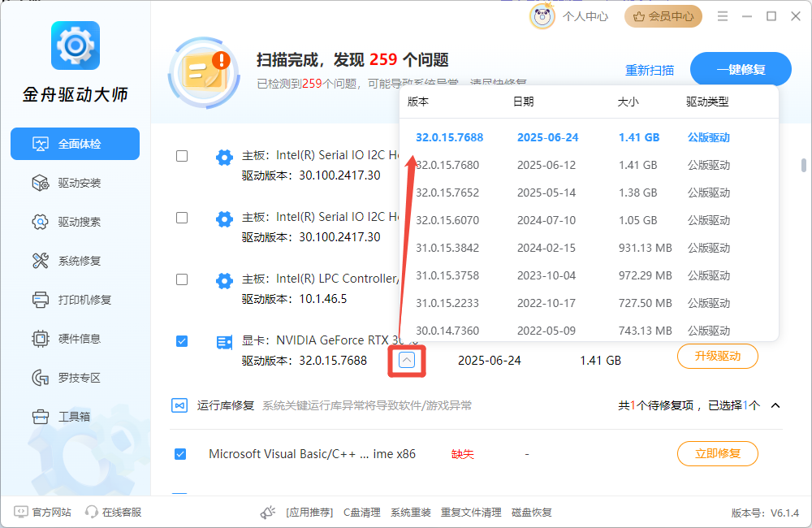The image size is (812, 528).
Task: Open the hamburger main menu
Action: point(723,16)
